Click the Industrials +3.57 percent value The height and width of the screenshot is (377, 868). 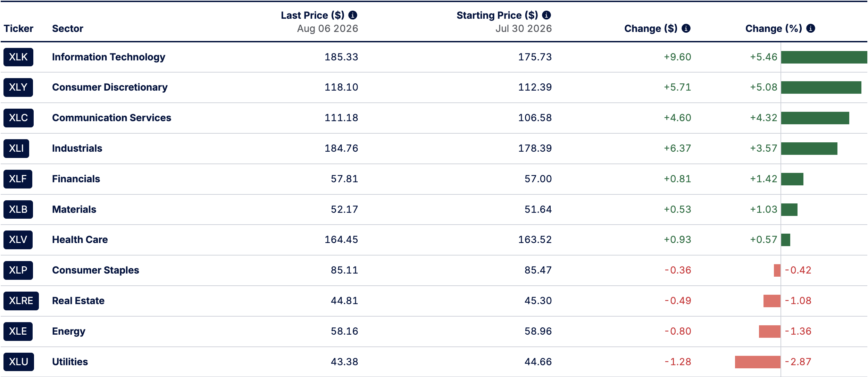click(x=763, y=148)
